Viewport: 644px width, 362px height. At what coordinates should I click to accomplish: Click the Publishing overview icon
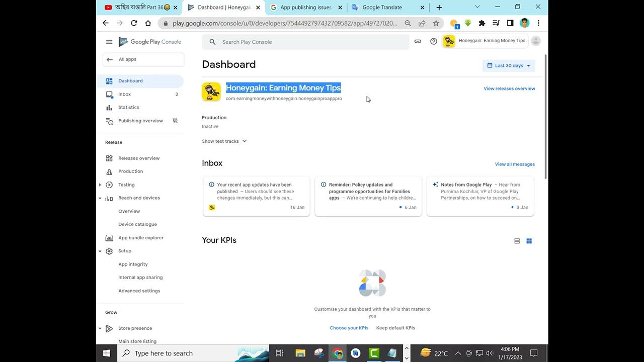[x=109, y=121]
